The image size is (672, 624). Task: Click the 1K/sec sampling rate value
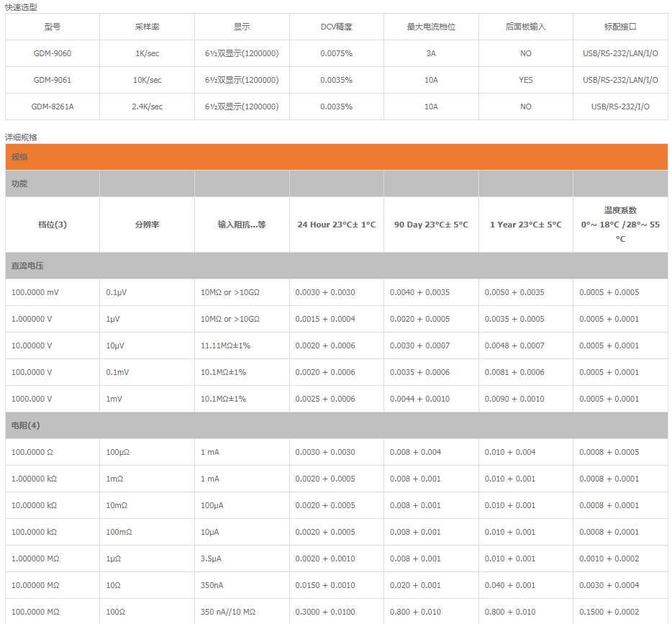click(147, 53)
